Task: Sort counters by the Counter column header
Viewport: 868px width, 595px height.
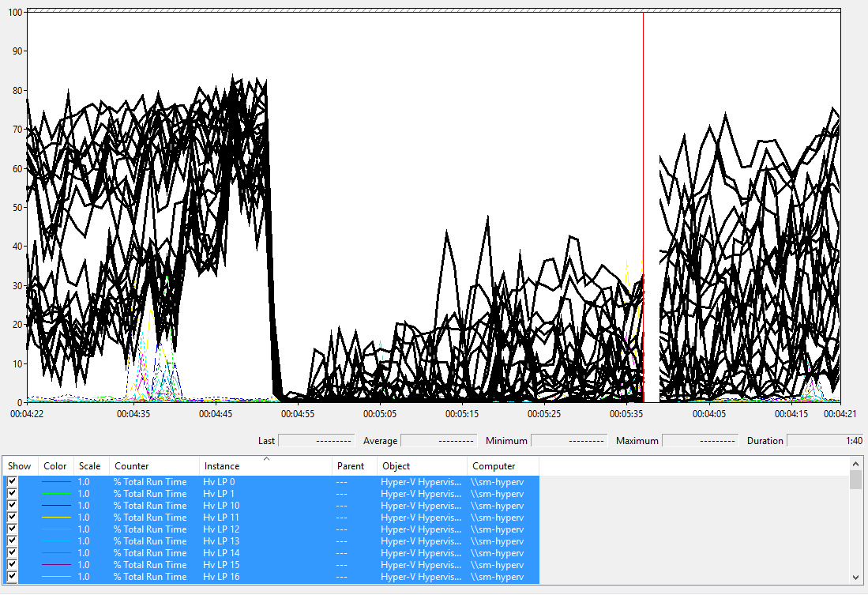Action: 155,466
